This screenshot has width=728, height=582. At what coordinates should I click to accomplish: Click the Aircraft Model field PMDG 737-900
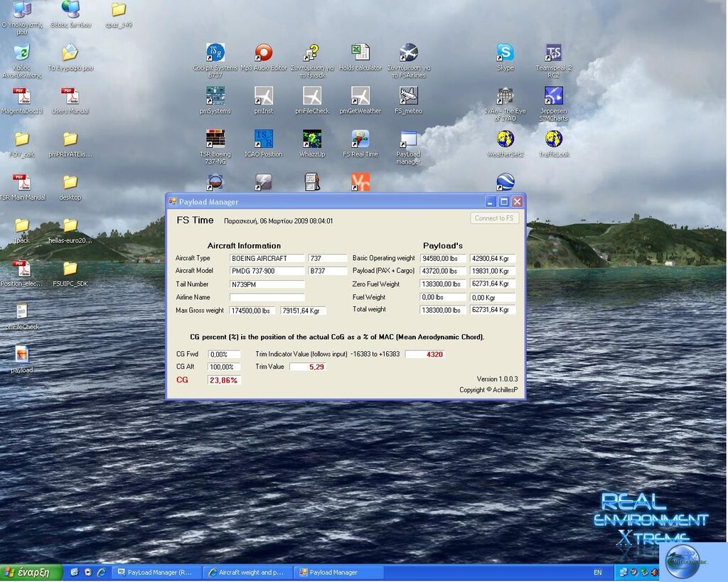pos(267,271)
